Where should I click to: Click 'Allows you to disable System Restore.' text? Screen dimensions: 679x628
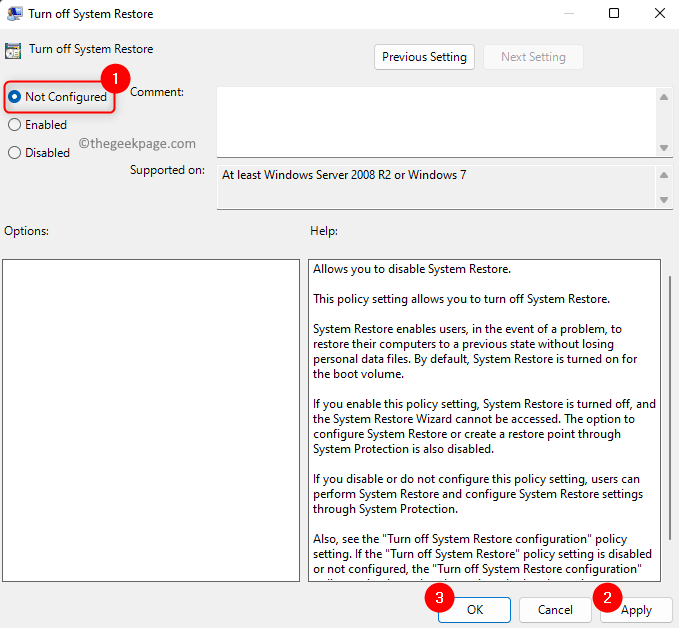coord(412,269)
